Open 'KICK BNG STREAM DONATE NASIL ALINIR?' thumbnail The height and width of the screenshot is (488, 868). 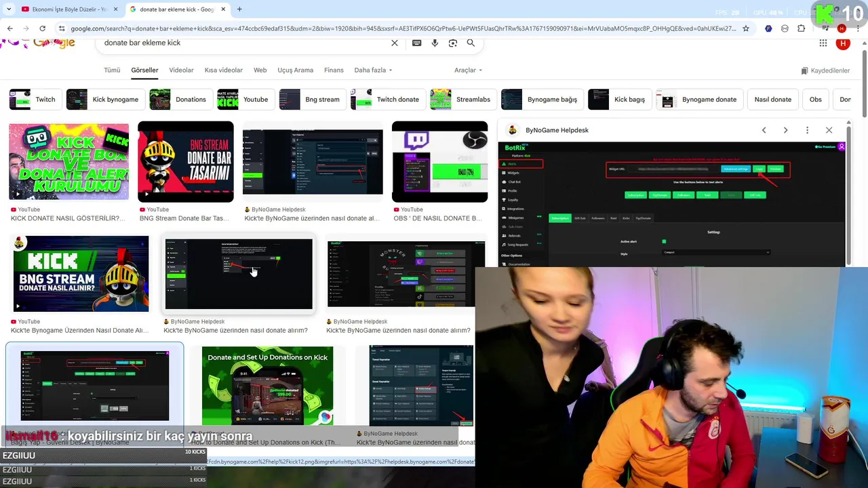[81, 274]
